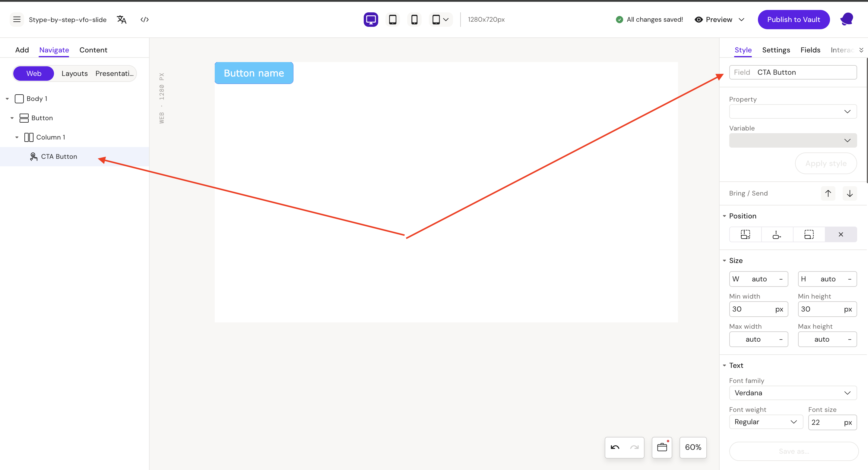The width and height of the screenshot is (868, 470).
Task: Switch to the Navigate tab
Action: 54,50
